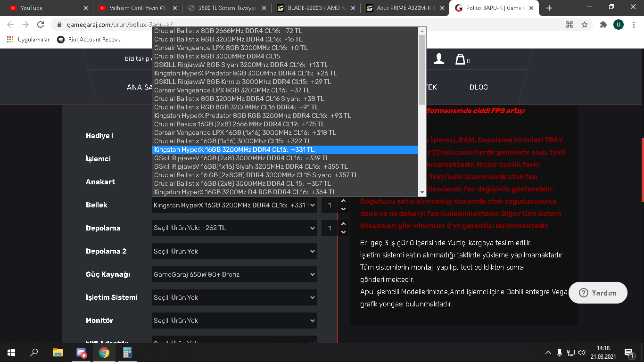
Task: Click the Bellek quantity field
Action: click(330, 205)
